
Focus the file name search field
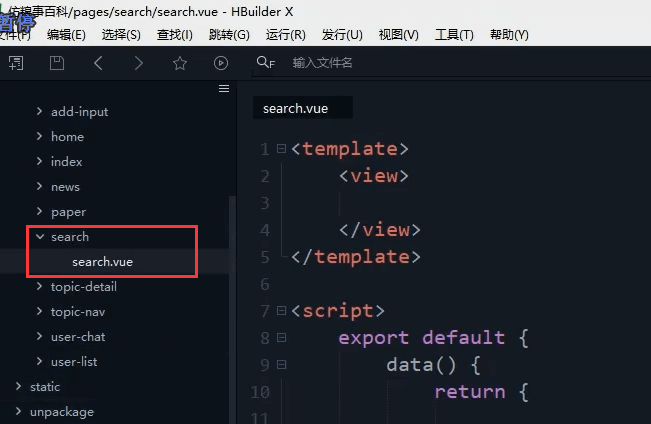pos(322,63)
